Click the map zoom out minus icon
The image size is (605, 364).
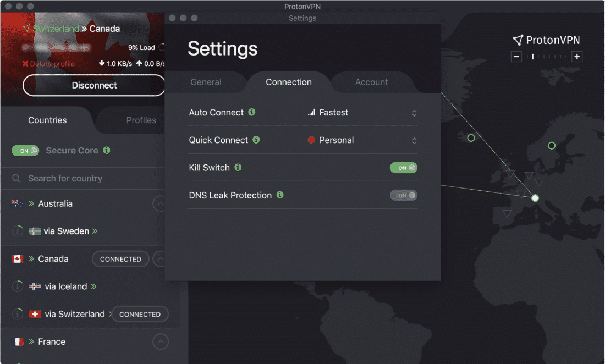[x=516, y=57]
